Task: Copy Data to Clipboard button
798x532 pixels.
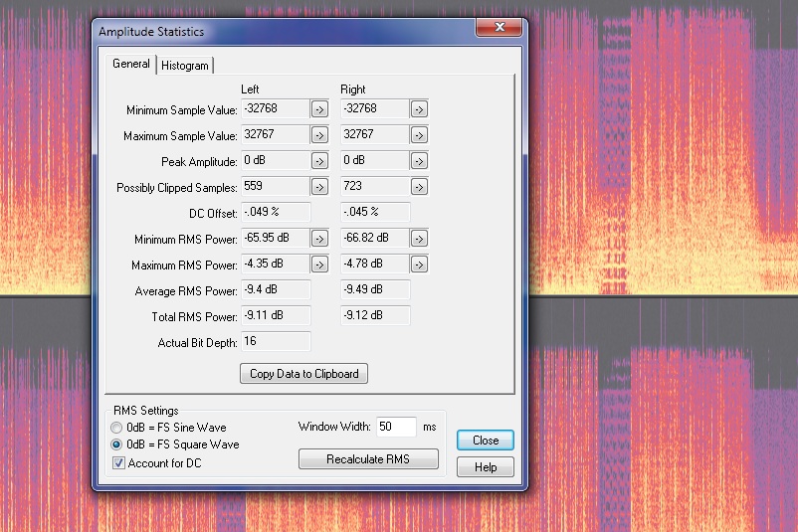Action: [x=303, y=374]
